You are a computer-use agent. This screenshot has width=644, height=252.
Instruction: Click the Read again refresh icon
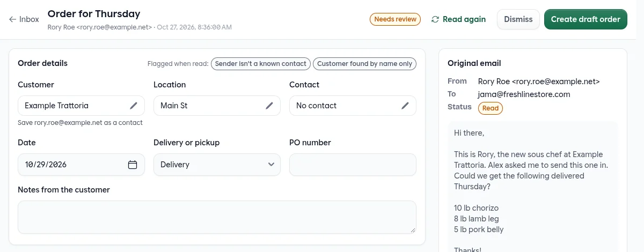pyautogui.click(x=435, y=19)
